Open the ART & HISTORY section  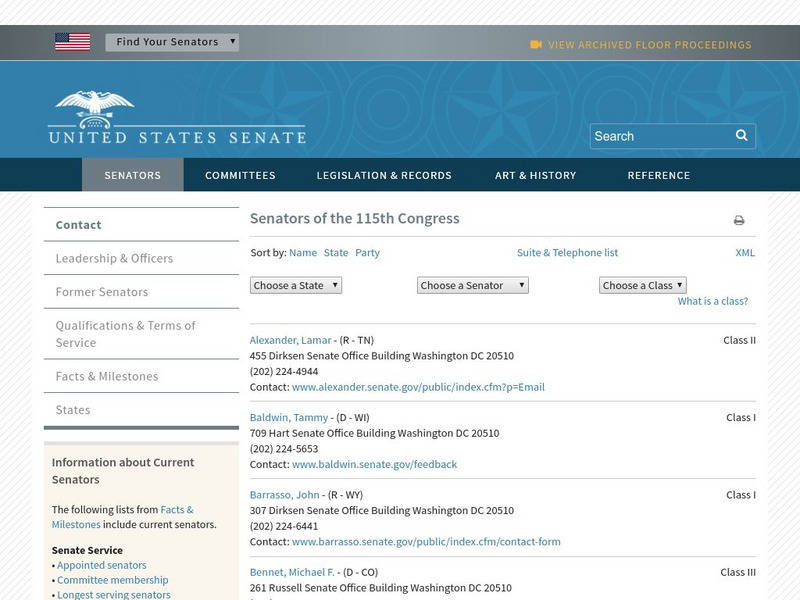(x=536, y=175)
